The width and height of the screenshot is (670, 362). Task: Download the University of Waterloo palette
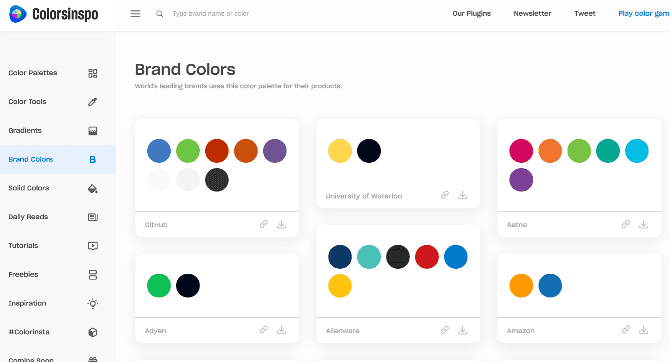(463, 195)
